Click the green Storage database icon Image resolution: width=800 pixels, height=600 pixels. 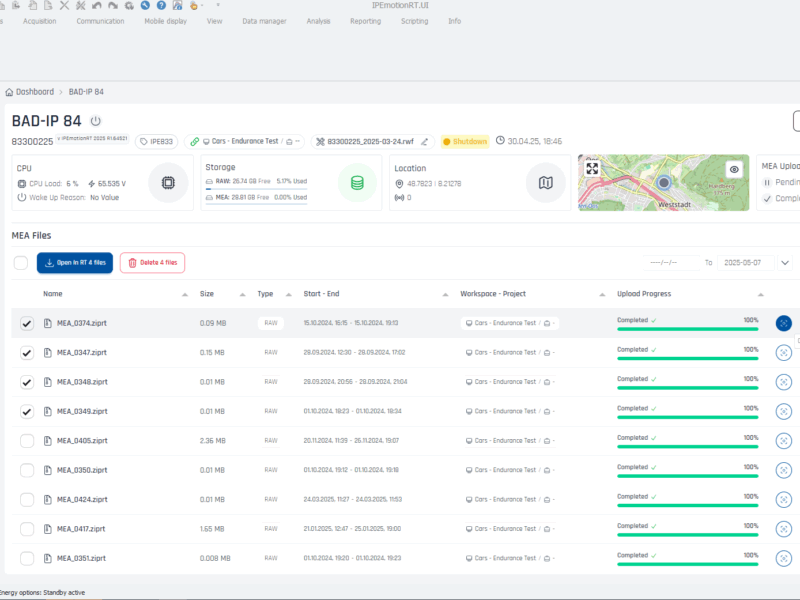pyautogui.click(x=357, y=183)
